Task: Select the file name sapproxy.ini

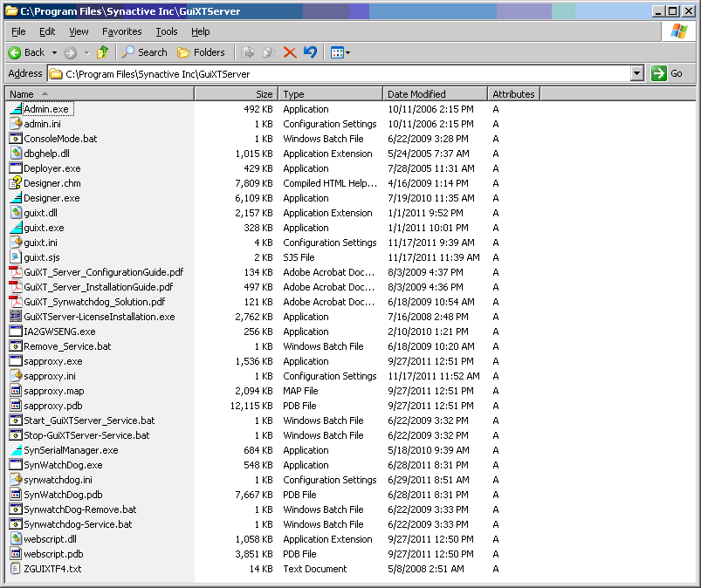Action: 50,376
